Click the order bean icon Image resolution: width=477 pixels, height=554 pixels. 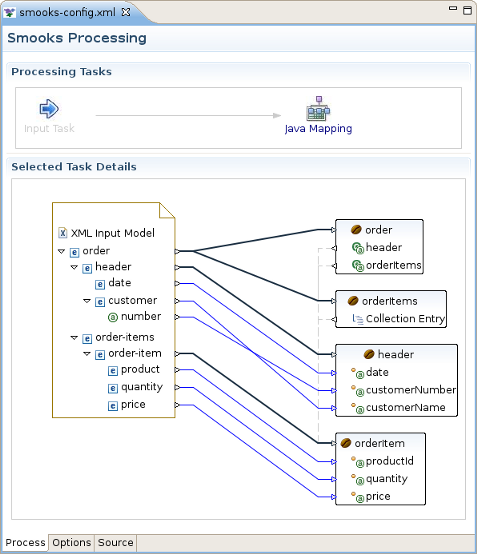pyautogui.click(x=356, y=230)
